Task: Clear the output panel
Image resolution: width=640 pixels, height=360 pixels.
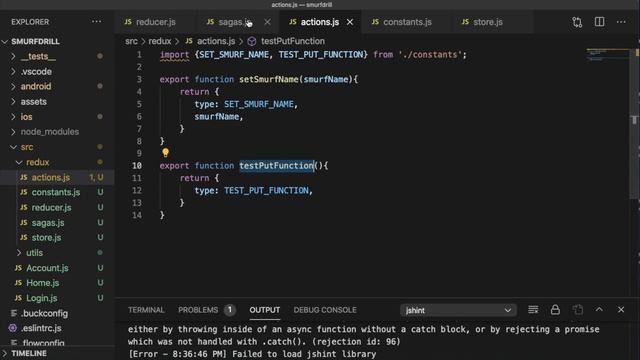Action: click(x=533, y=310)
